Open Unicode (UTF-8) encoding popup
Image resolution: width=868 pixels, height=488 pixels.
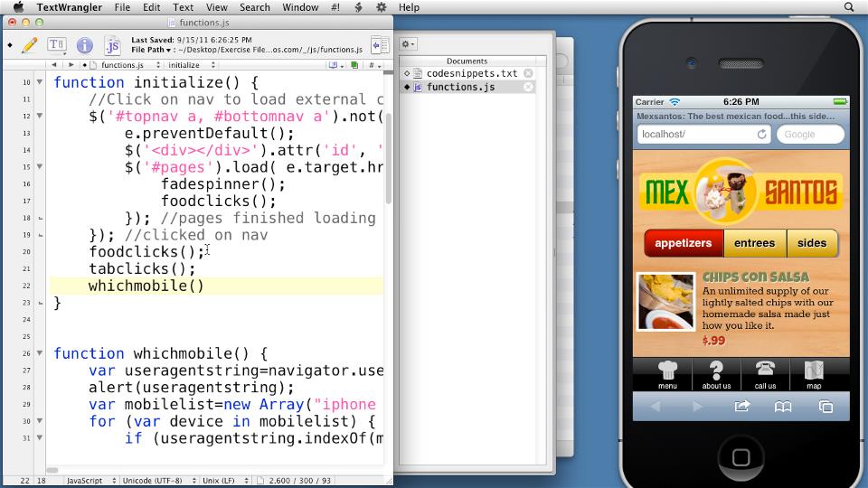(x=159, y=480)
